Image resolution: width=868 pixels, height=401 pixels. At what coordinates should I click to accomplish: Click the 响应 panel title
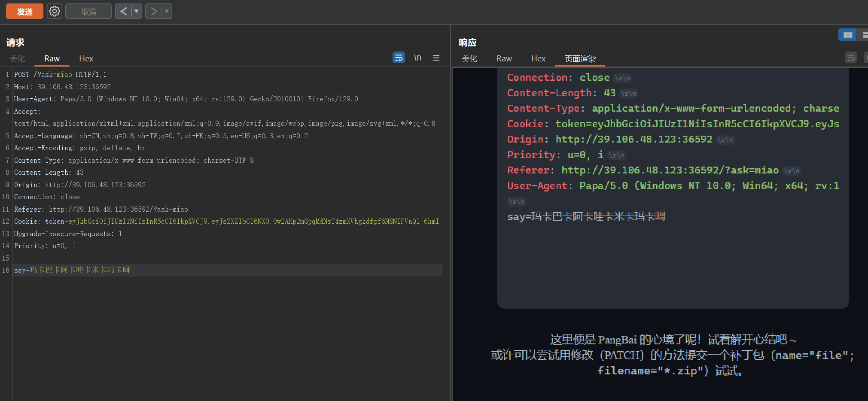click(x=467, y=42)
